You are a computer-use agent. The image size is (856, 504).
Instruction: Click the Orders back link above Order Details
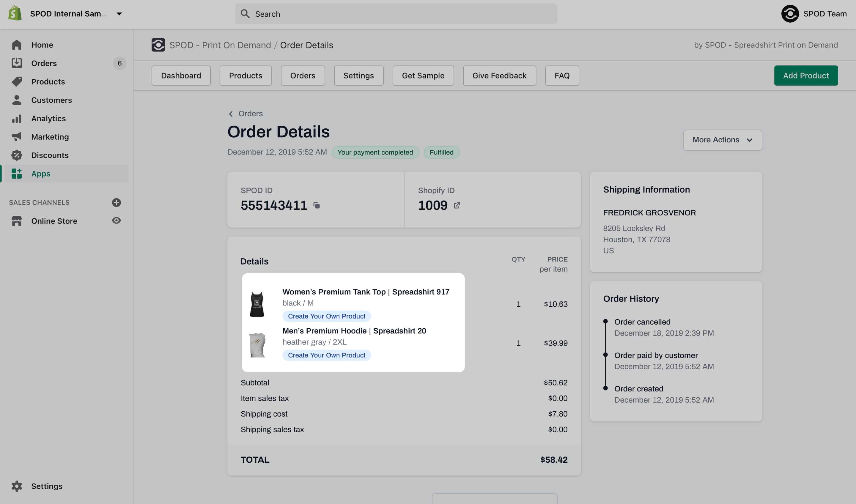(250, 114)
